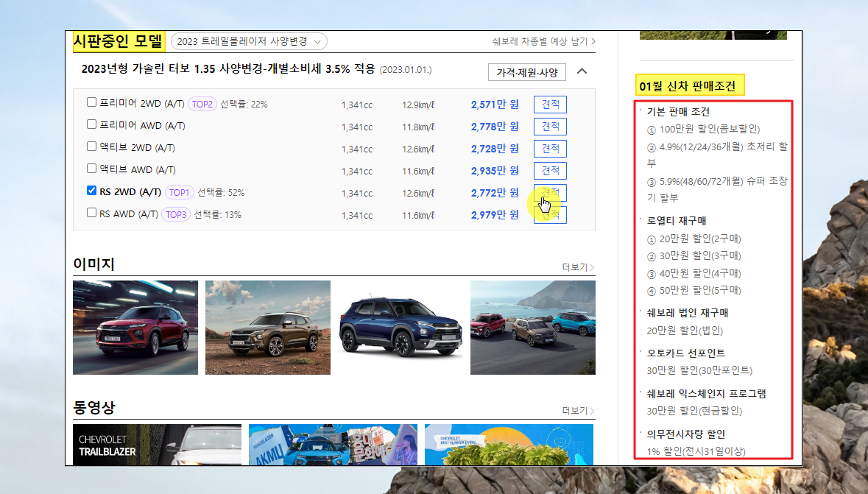Click 더보기 next to 동영상 heading
Screen dimensions: 868x494
(x=578, y=411)
